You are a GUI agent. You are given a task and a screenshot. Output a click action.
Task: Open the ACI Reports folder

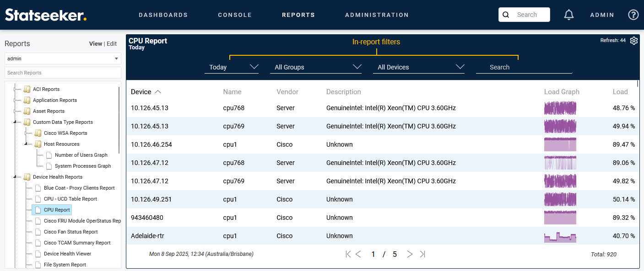click(x=46, y=89)
